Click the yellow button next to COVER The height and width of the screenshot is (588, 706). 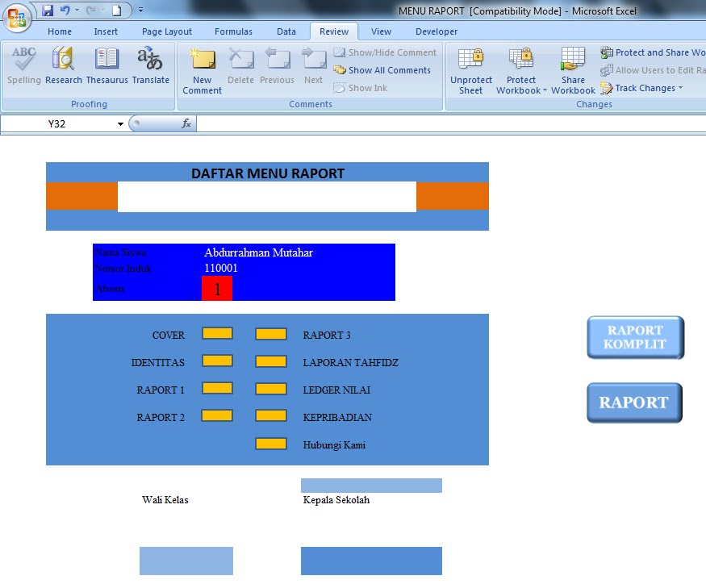pyautogui.click(x=216, y=334)
